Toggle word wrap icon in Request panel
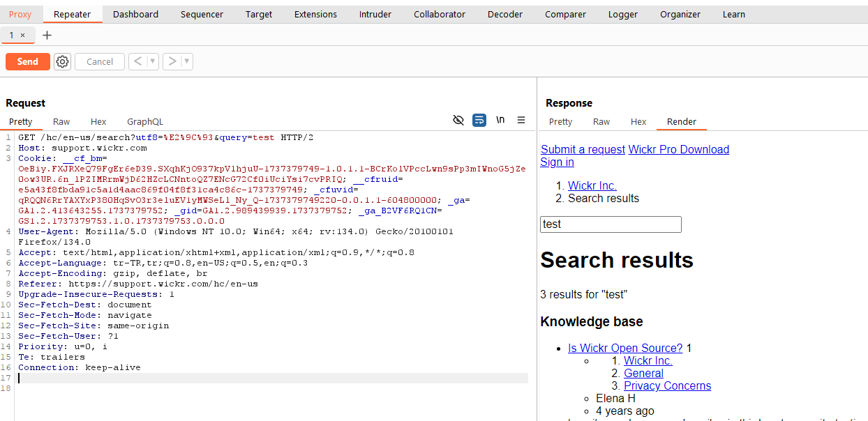The image size is (868, 421). point(479,120)
